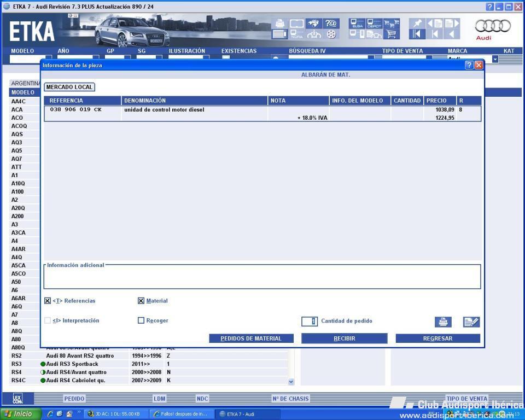Screen dimensions: 525x420
Task: Click the LDM status bar label
Action: [x=159, y=399]
